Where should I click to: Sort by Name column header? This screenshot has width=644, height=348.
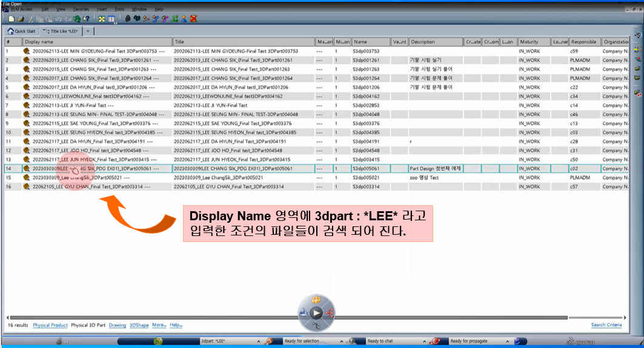(370, 42)
